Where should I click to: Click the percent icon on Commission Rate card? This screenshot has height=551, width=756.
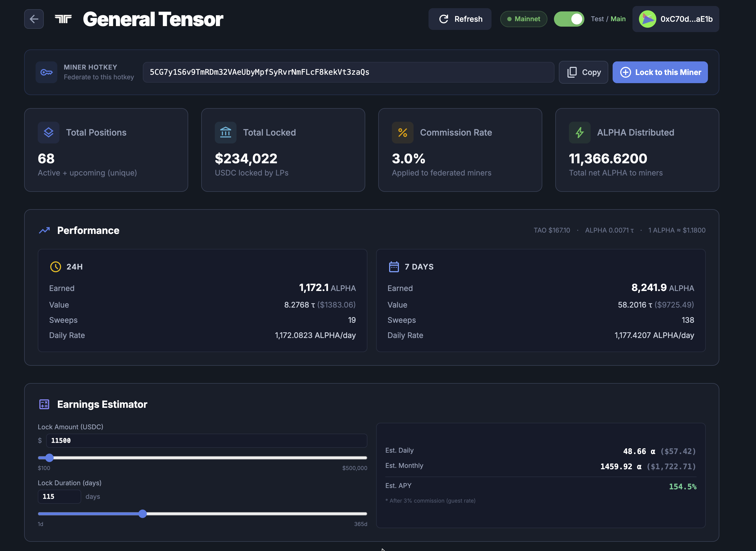coord(403,132)
